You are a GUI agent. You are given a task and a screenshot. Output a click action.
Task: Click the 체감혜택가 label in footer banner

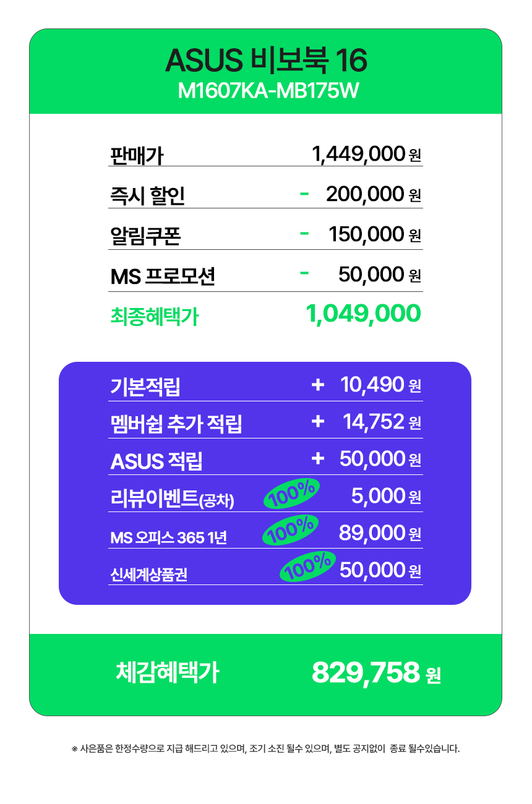tap(167, 672)
